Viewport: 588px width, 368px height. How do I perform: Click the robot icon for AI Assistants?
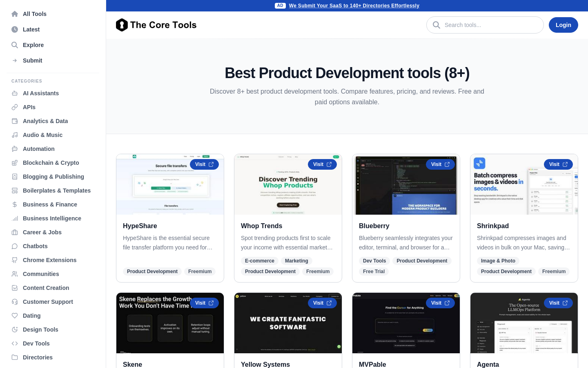[x=15, y=93]
